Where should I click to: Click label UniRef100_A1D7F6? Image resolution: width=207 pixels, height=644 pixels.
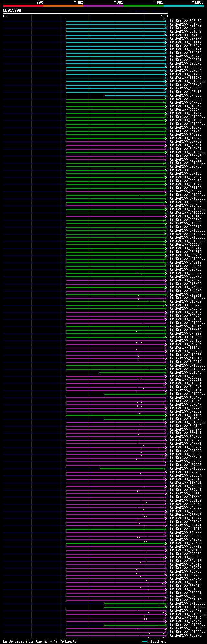tap(186, 355)
